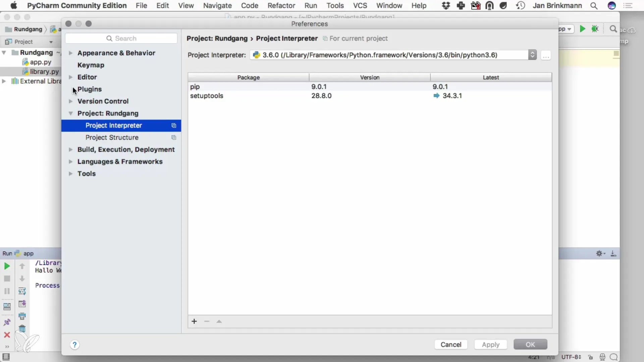Open the Project Interpreter dropdown
The height and width of the screenshot is (362, 644).
click(393, 55)
